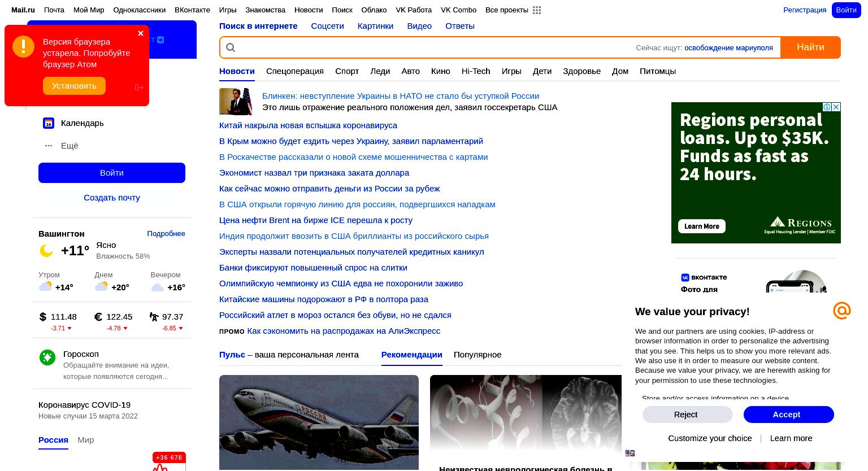Open Одноклассники in top navigation
The height and width of the screenshot is (471, 868).
pos(140,10)
